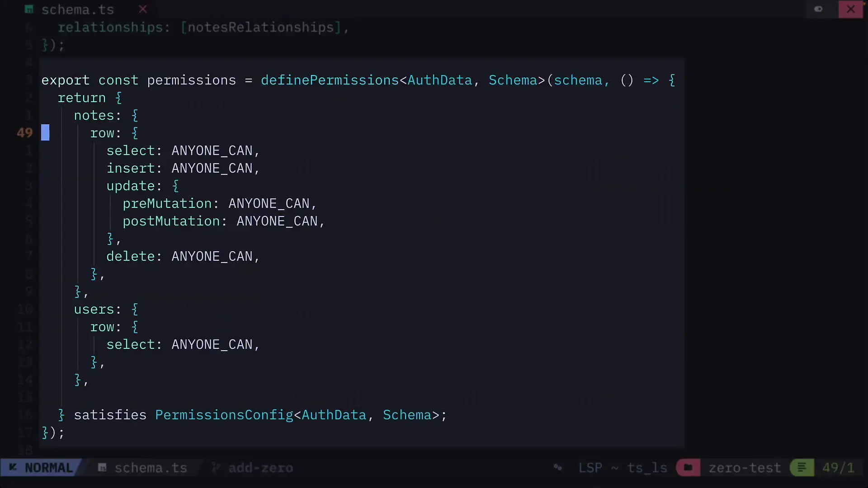
Task: Click the Vim mode icon beside NORMAL
Action: 13,468
